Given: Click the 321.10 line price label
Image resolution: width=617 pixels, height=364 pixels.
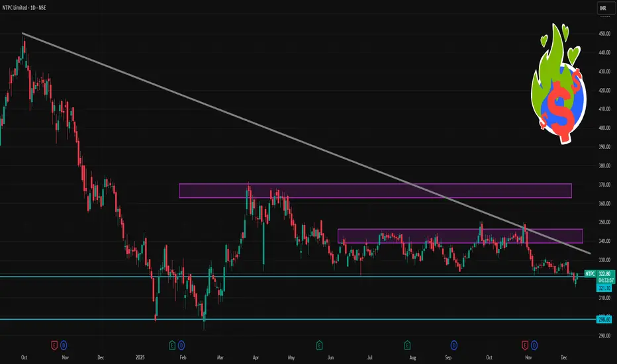Looking at the screenshot, I should point(604,288).
